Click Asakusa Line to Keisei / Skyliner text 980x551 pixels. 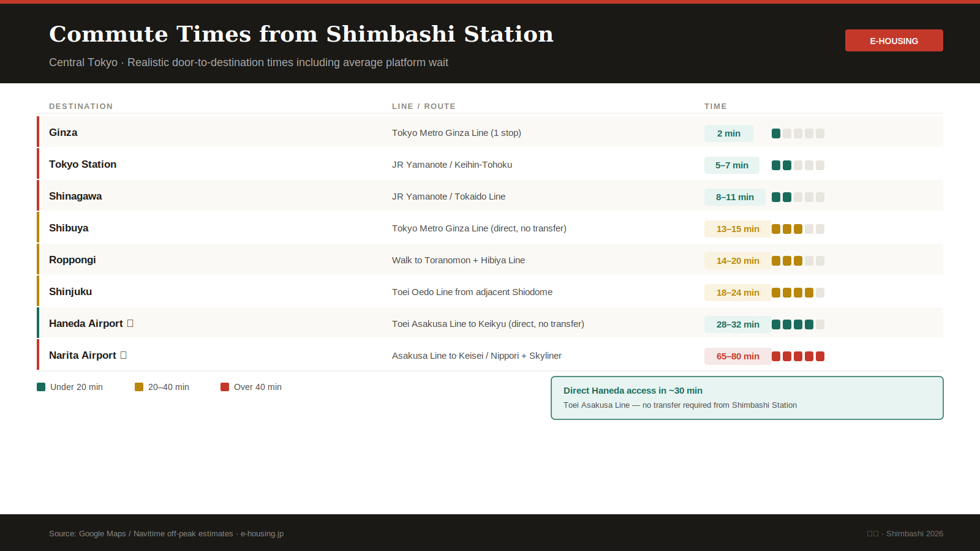477,356
